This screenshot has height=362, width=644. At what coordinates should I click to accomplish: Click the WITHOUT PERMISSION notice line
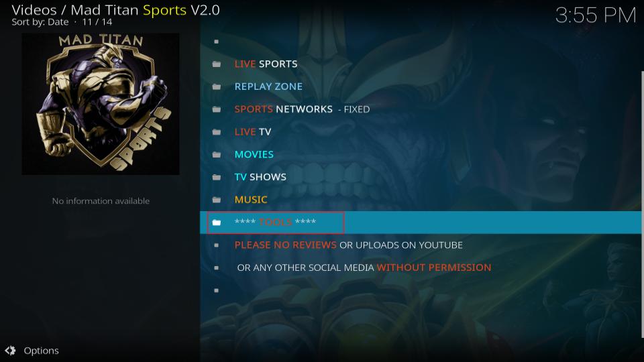420,267
